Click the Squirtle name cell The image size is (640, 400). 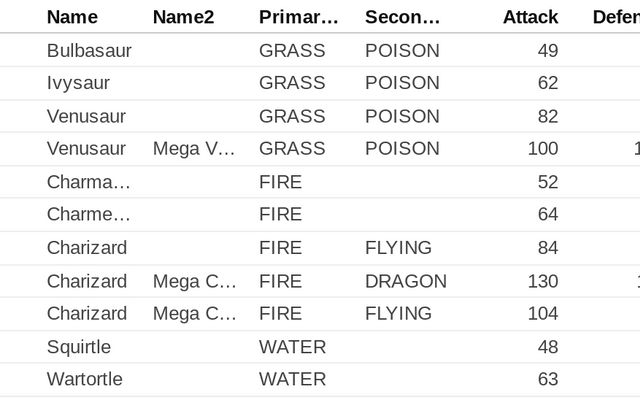78,347
